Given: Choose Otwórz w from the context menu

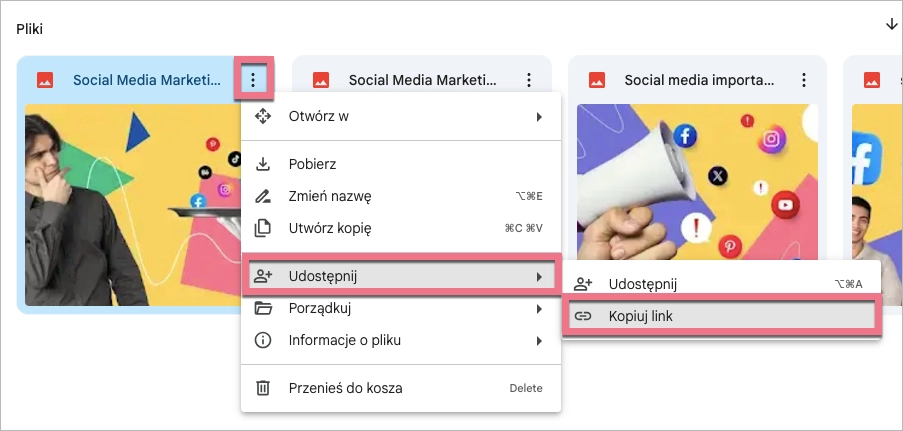Looking at the screenshot, I should coord(401,116).
